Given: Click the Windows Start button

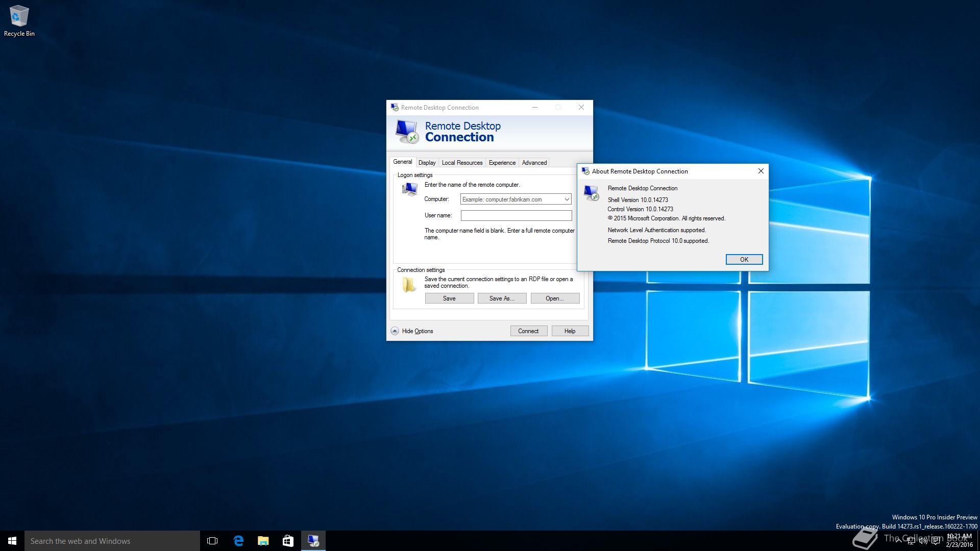Looking at the screenshot, I should coord(12,541).
